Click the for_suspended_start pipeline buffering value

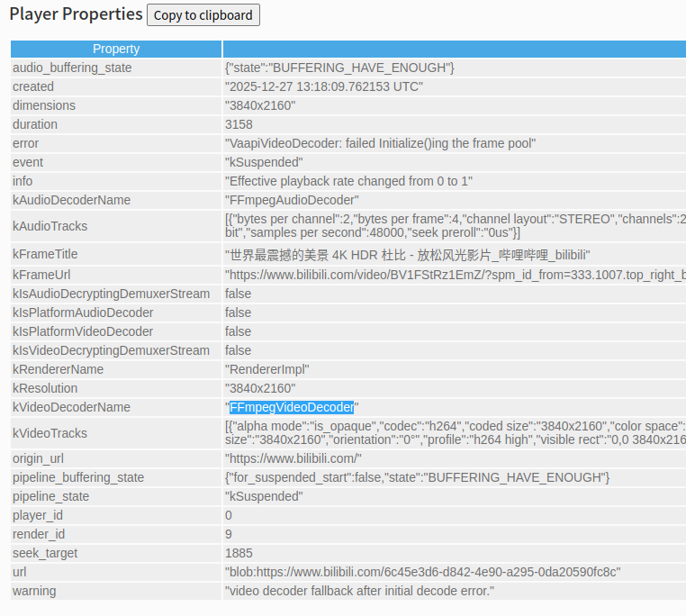pos(417,477)
